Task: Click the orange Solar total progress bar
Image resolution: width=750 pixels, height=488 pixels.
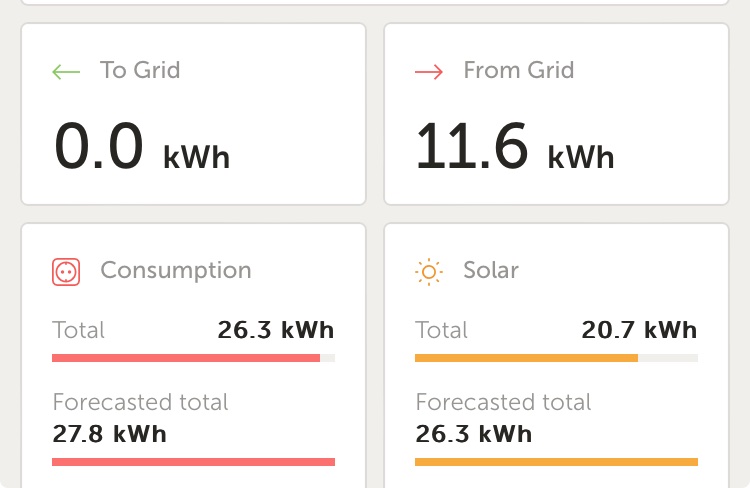Action: 526,357
